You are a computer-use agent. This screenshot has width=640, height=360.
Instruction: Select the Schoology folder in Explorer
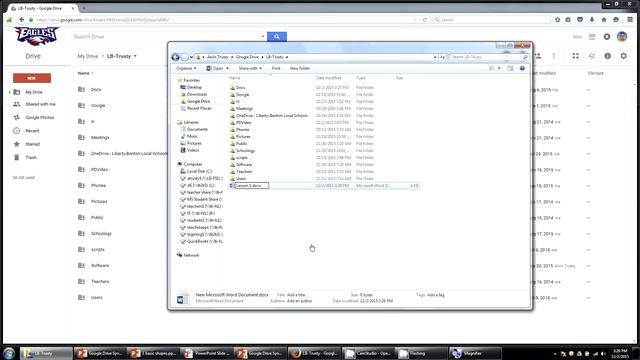tap(245, 151)
